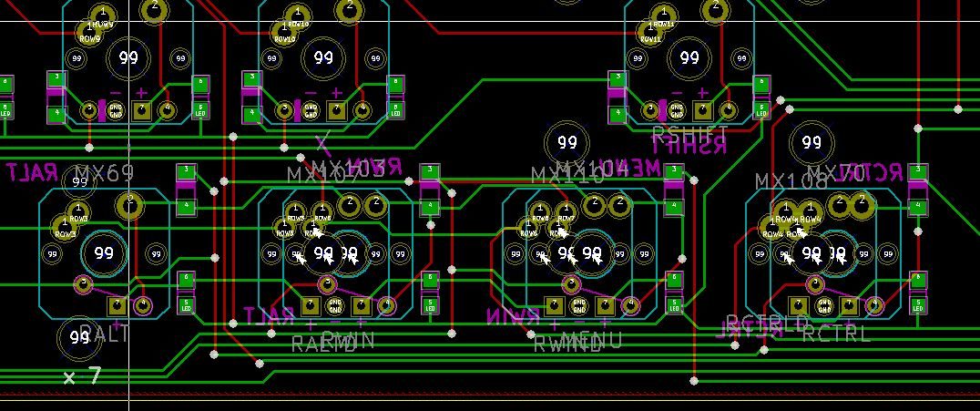Click the large 99 hole in ROW10 switch

pyautogui.click(x=323, y=58)
